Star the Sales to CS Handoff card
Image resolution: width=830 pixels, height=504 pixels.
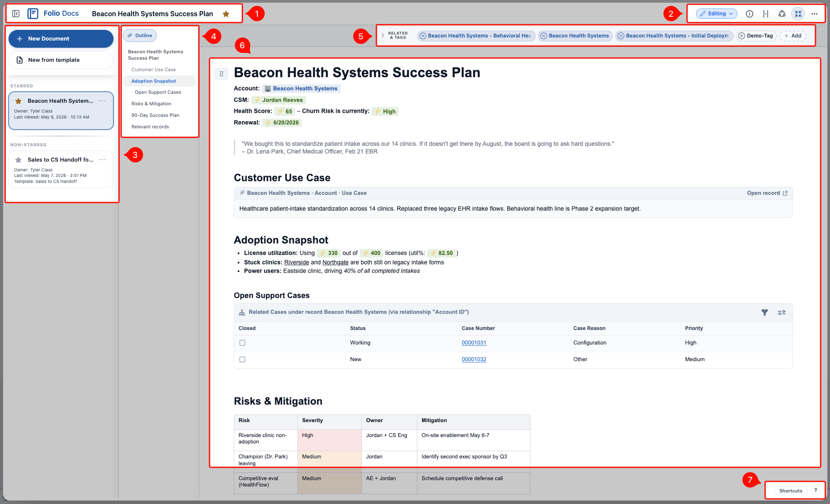click(x=18, y=160)
